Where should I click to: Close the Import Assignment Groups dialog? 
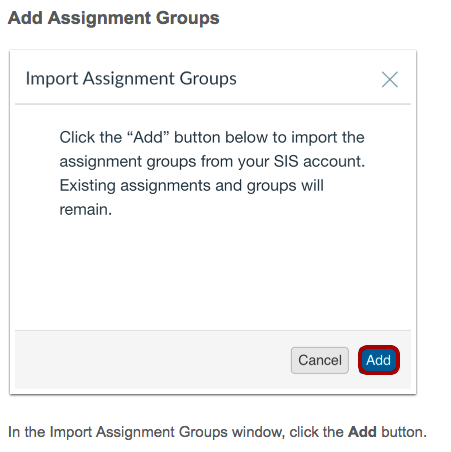[390, 80]
